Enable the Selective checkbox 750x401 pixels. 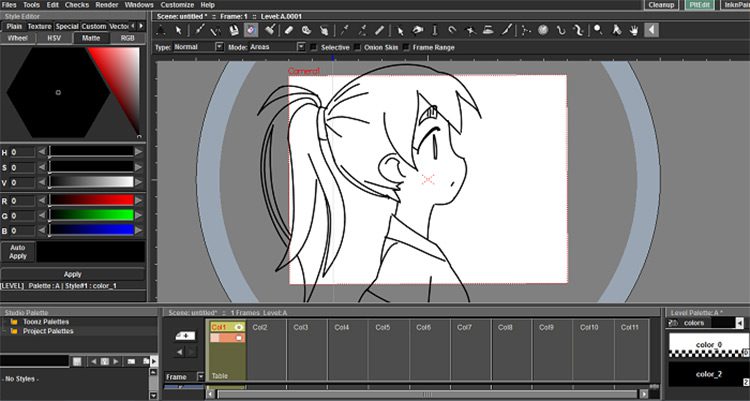click(x=315, y=47)
